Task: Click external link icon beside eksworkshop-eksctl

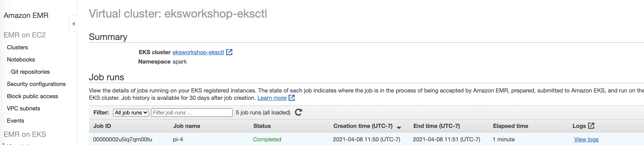Action: point(229,52)
